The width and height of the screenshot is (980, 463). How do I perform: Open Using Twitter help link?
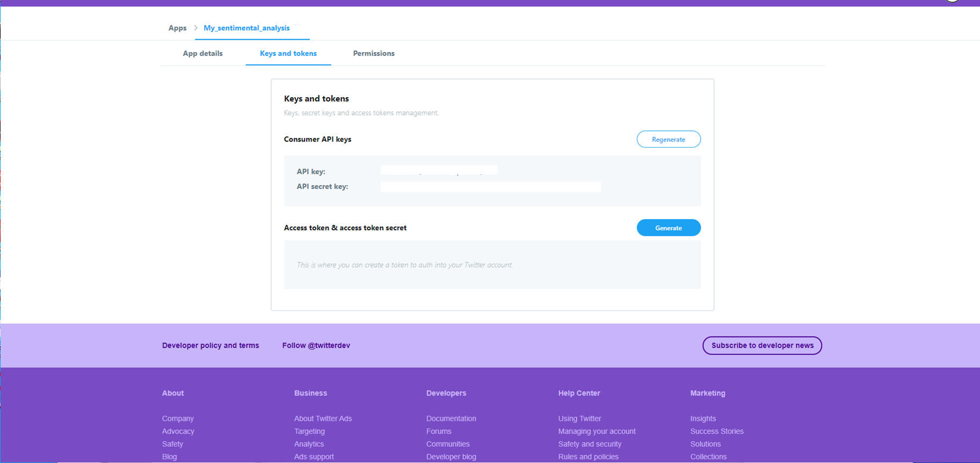[x=580, y=418]
